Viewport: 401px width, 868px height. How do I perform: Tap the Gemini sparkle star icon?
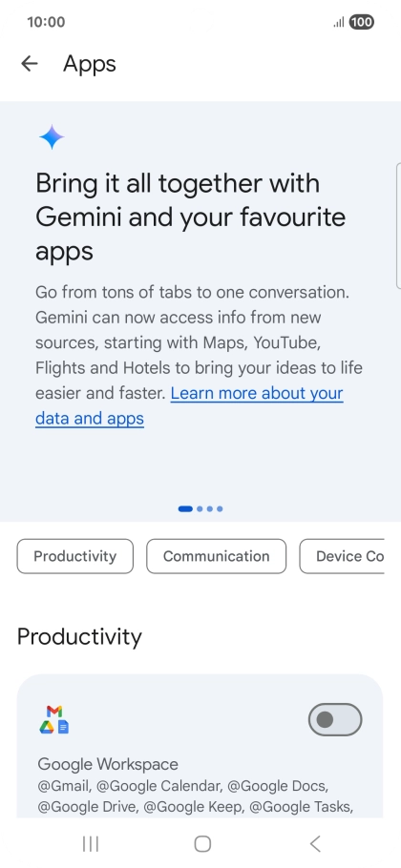click(52, 137)
